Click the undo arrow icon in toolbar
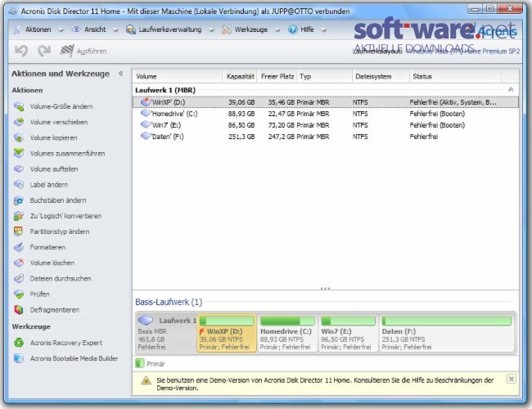 pos(21,51)
